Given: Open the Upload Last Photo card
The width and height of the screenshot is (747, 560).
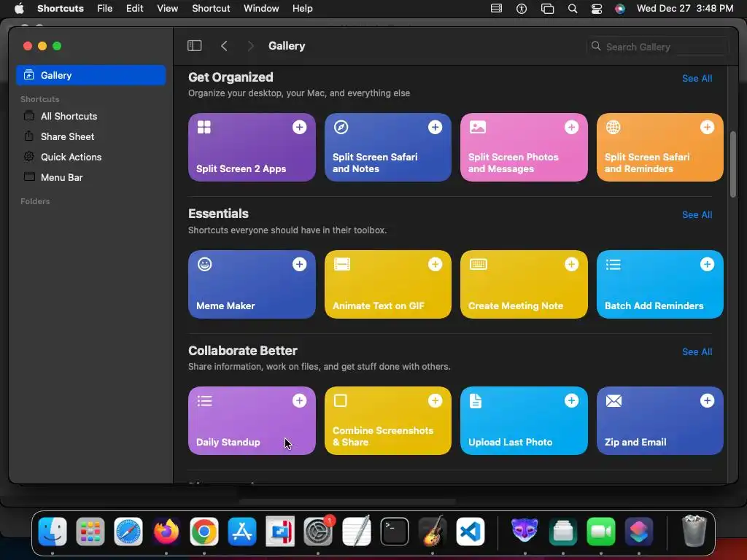Looking at the screenshot, I should (x=524, y=421).
